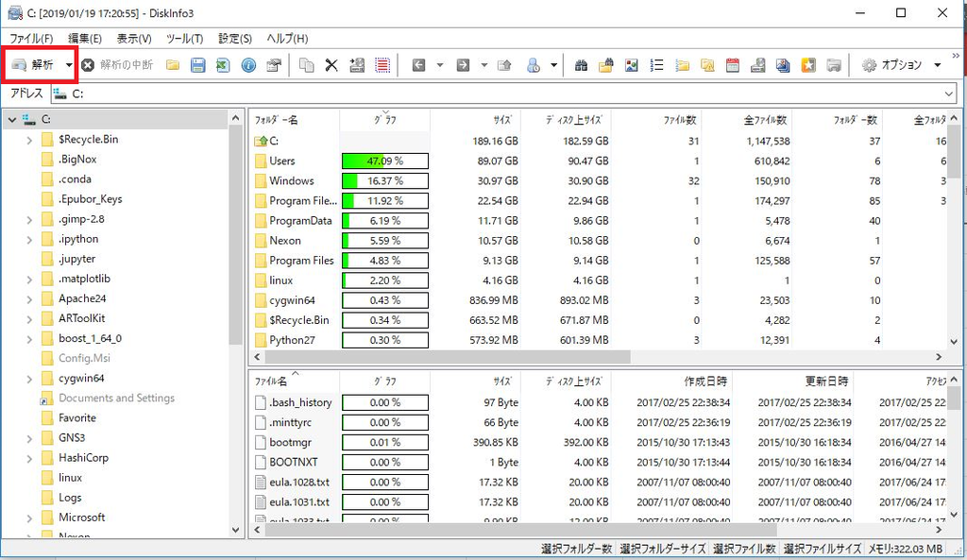The width and height of the screenshot is (967, 560).
Task: Click the floppy disk save icon
Action: [198, 65]
